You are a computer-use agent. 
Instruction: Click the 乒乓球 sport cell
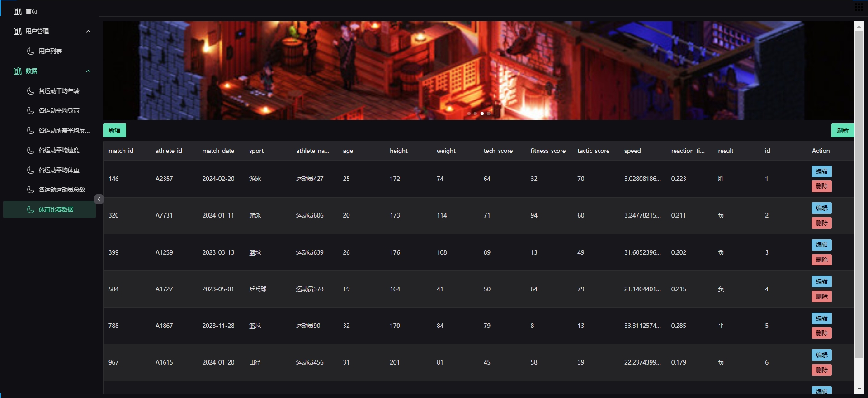258,289
